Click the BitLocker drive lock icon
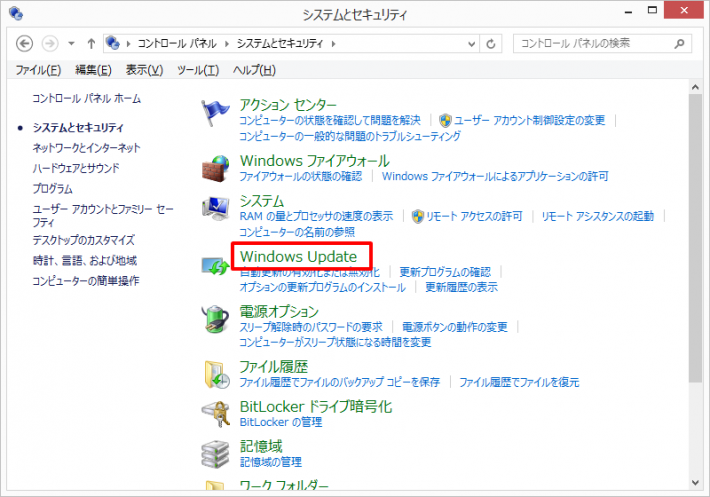 click(x=215, y=414)
